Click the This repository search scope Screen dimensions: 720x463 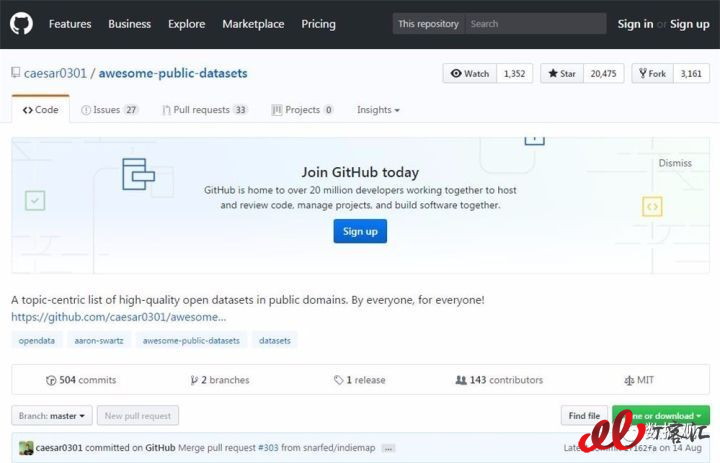pyautogui.click(x=428, y=24)
